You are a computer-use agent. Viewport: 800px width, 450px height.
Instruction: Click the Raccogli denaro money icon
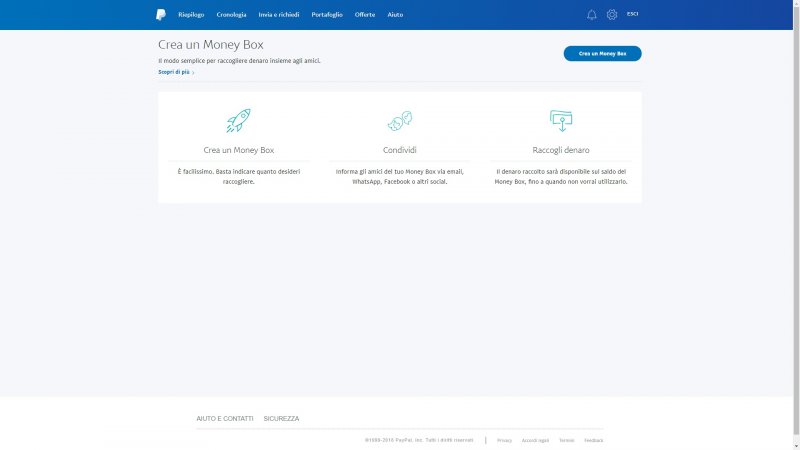point(561,121)
